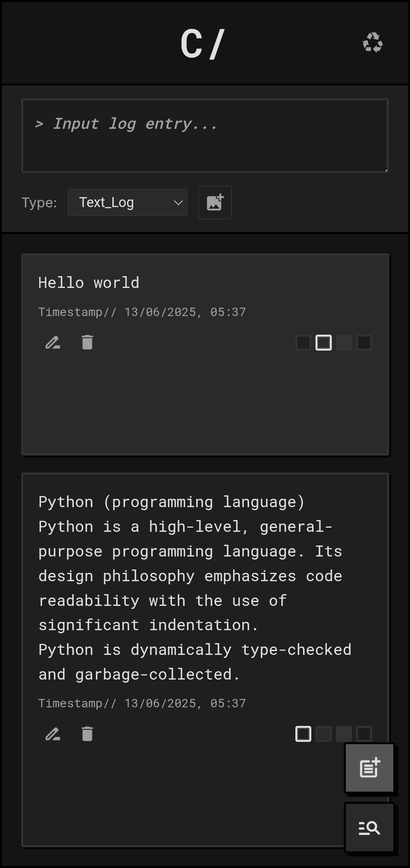Select highlighted first swatch on Python note
Viewport: 410px width, 868px height.
(303, 734)
